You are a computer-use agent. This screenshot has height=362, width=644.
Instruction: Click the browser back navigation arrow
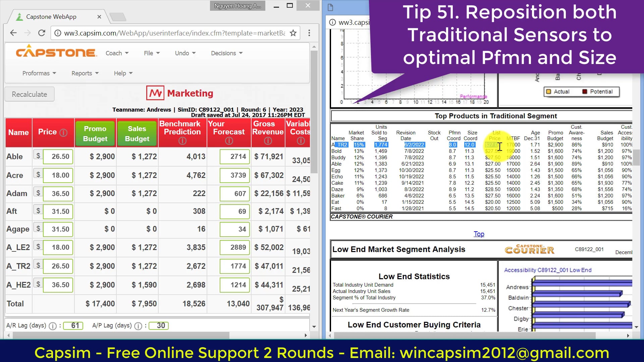point(13,33)
